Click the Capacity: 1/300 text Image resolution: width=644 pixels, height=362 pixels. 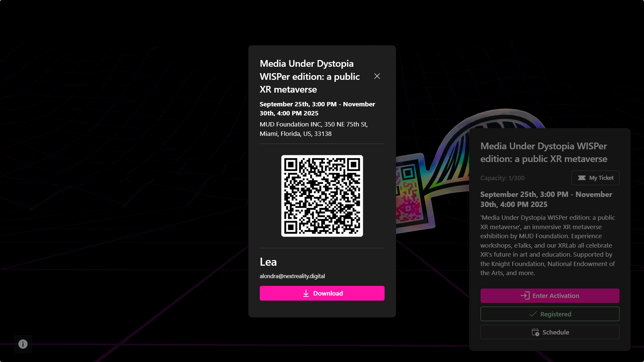coord(502,178)
